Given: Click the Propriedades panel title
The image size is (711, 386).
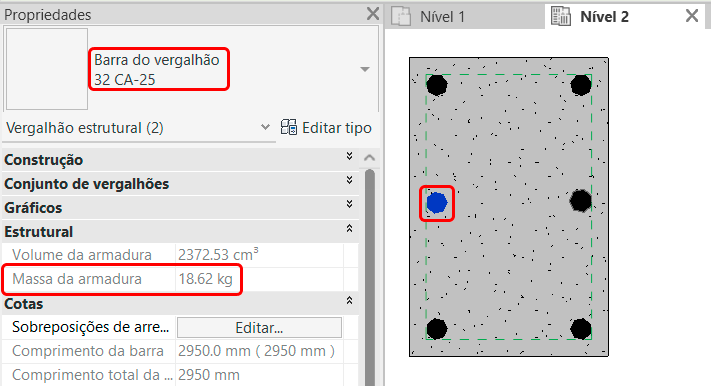Looking at the screenshot, I should point(48,15).
